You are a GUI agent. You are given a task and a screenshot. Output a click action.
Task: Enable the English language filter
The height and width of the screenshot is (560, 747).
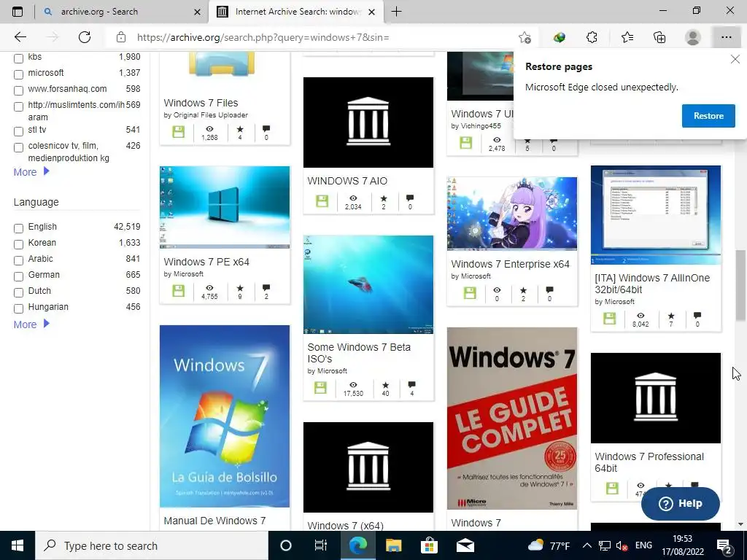pos(18,228)
